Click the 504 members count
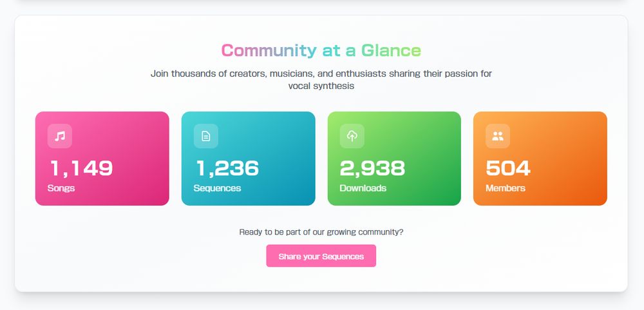The width and height of the screenshot is (644, 310). 509,168
